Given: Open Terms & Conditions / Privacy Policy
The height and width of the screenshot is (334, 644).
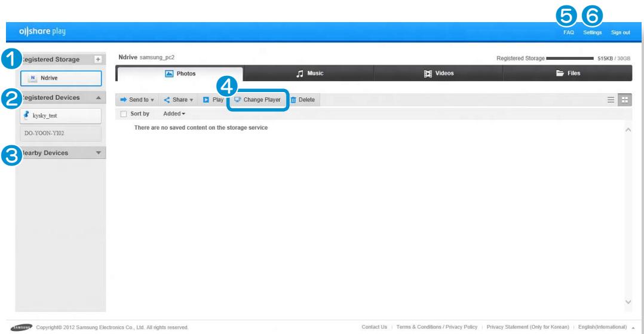Looking at the screenshot, I should (x=437, y=327).
